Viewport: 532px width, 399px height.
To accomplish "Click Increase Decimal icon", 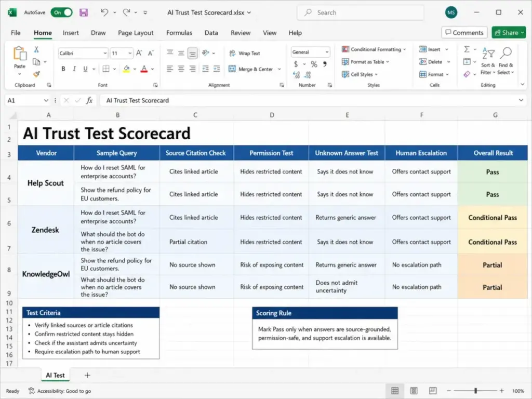I will pos(296,75).
